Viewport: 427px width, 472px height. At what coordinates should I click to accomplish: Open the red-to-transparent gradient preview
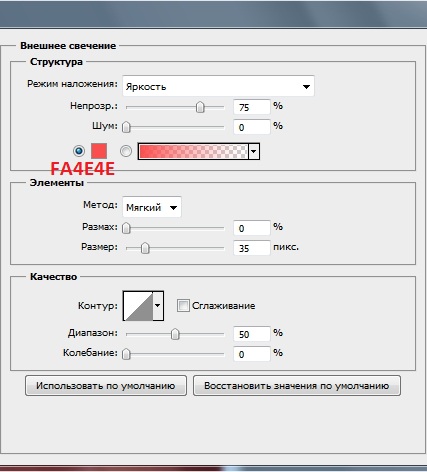(193, 151)
